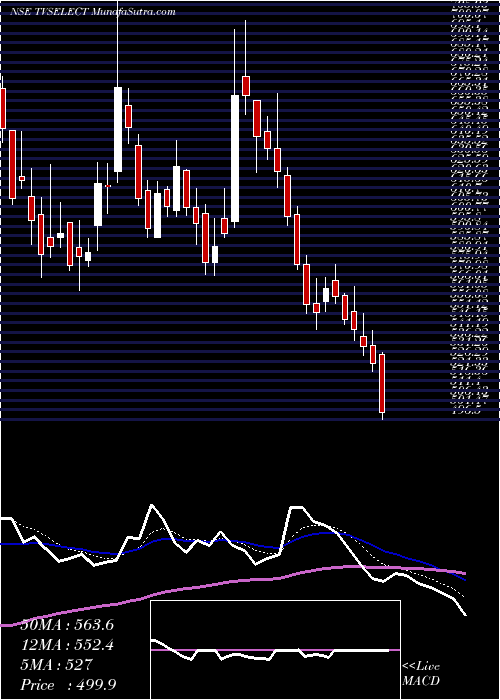
Task: Click the last red candlestick on the chart
Action: [x=382, y=383]
